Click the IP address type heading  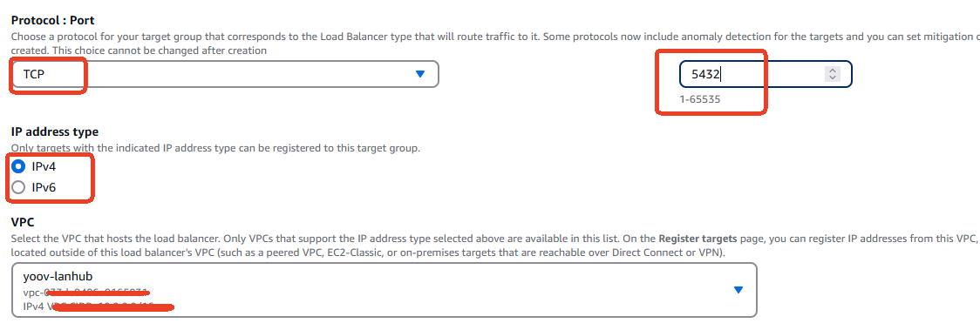[55, 132]
